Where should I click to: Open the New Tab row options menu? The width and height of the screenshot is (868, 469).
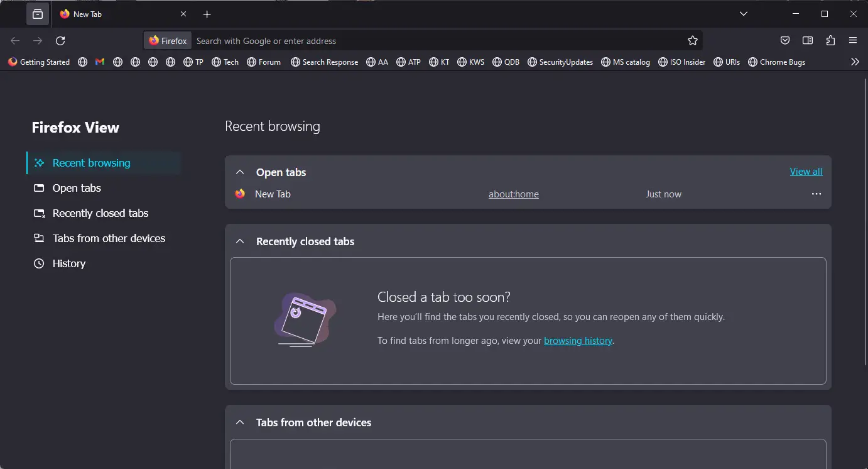(x=816, y=194)
